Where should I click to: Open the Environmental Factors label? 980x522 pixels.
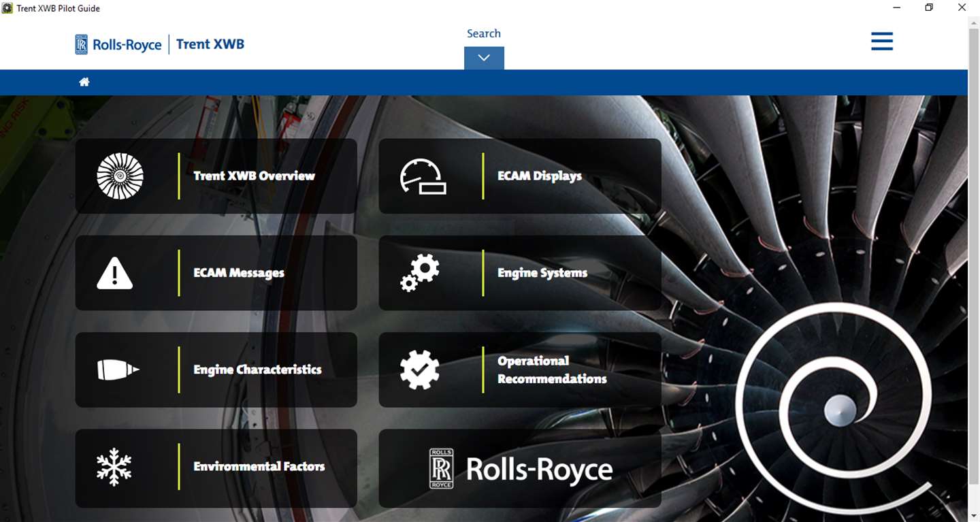pos(259,466)
